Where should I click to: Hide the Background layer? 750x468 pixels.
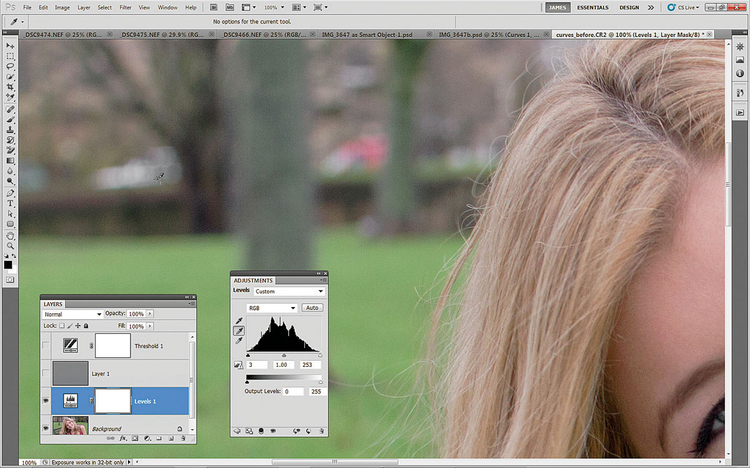pyautogui.click(x=46, y=428)
